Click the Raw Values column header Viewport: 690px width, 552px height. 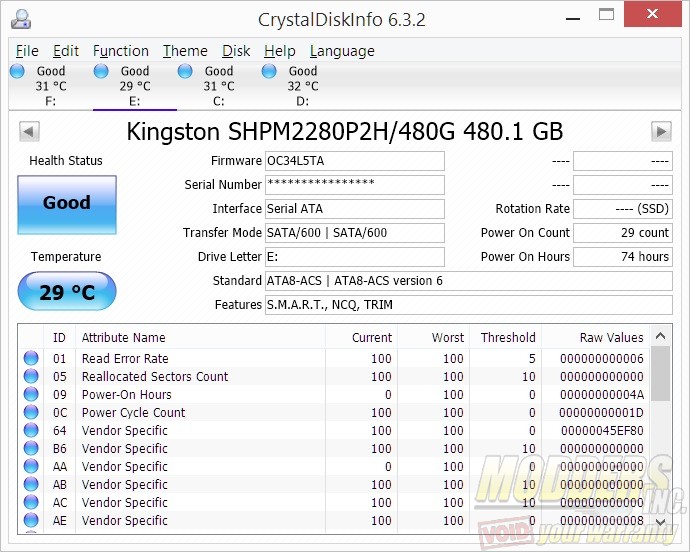(x=595, y=338)
